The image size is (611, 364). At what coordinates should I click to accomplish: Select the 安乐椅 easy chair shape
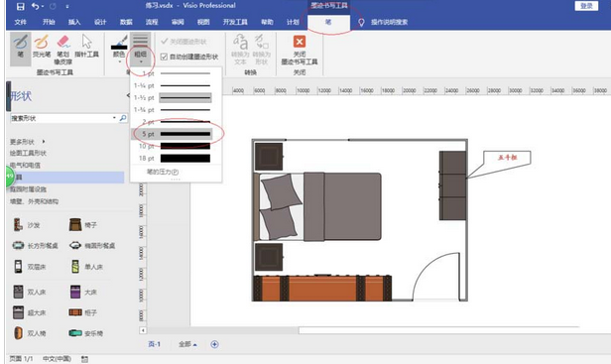(85, 333)
